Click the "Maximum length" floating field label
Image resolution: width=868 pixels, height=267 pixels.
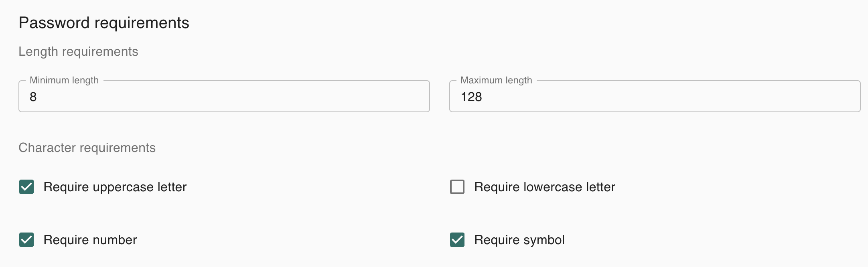click(x=496, y=80)
